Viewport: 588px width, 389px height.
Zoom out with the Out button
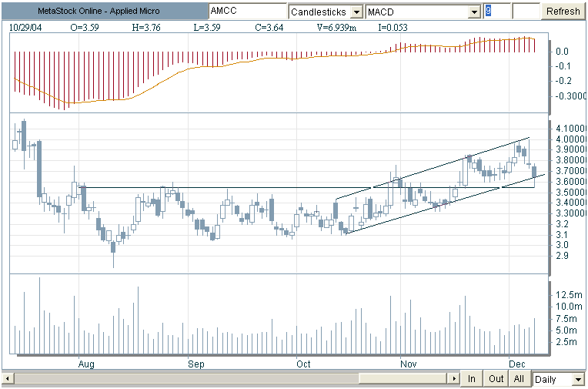click(496, 379)
